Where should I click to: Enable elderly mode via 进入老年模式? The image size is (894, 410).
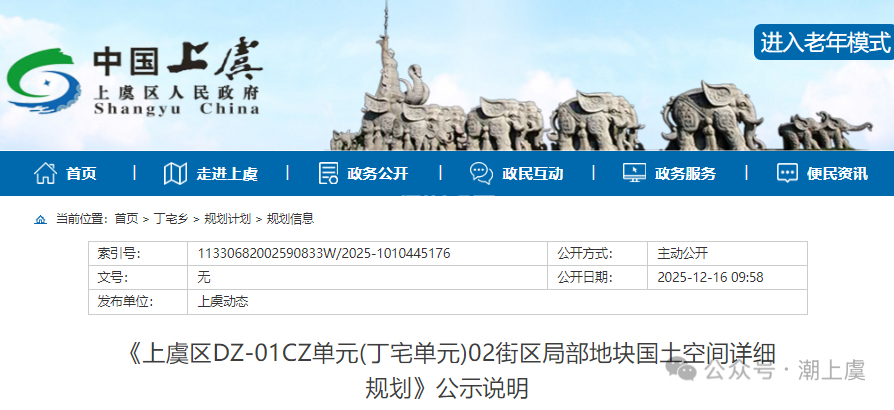pyautogui.click(x=824, y=42)
